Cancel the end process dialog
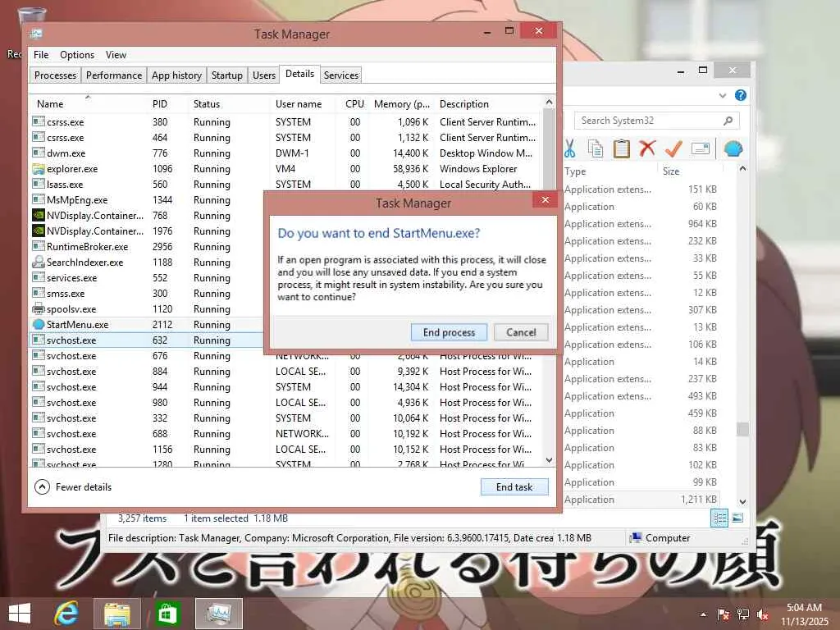Screen dimensions: 840x630 (x=521, y=332)
